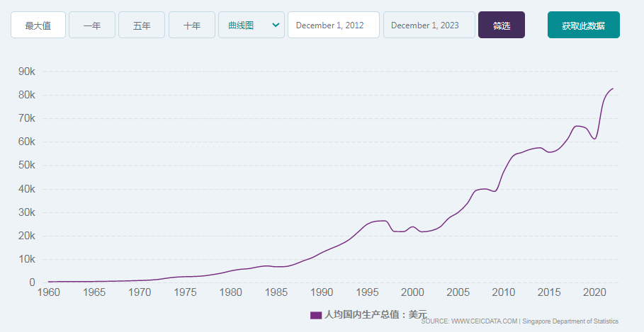644x332 pixels.
Task: Click the purple legend color swatch
Action: pos(316,315)
